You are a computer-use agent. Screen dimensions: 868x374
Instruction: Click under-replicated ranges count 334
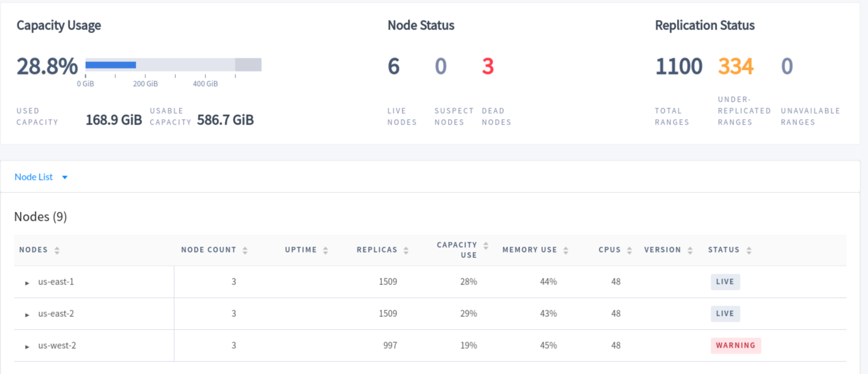[x=735, y=66]
